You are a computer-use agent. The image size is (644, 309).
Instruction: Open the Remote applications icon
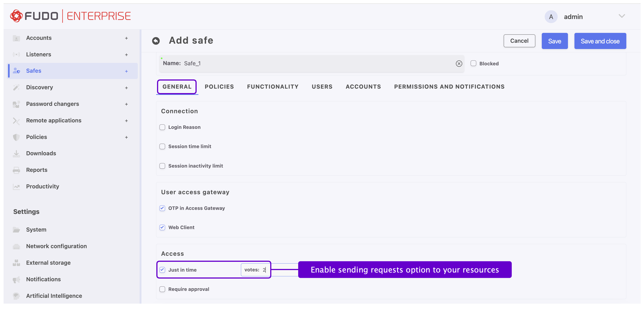coord(16,121)
